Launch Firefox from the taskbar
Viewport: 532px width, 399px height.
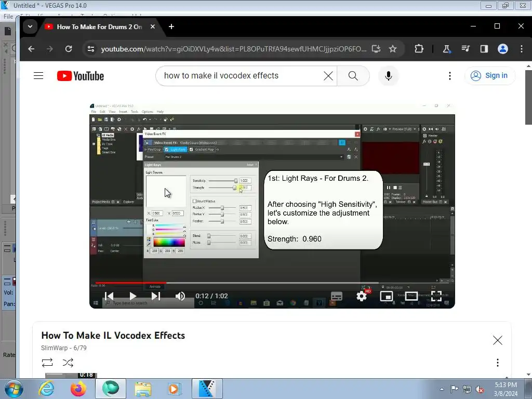coord(78,389)
